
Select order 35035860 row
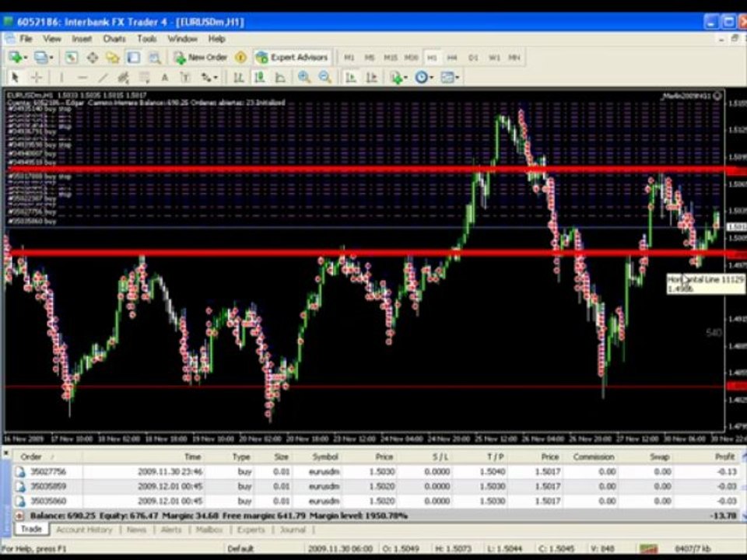coord(377,501)
